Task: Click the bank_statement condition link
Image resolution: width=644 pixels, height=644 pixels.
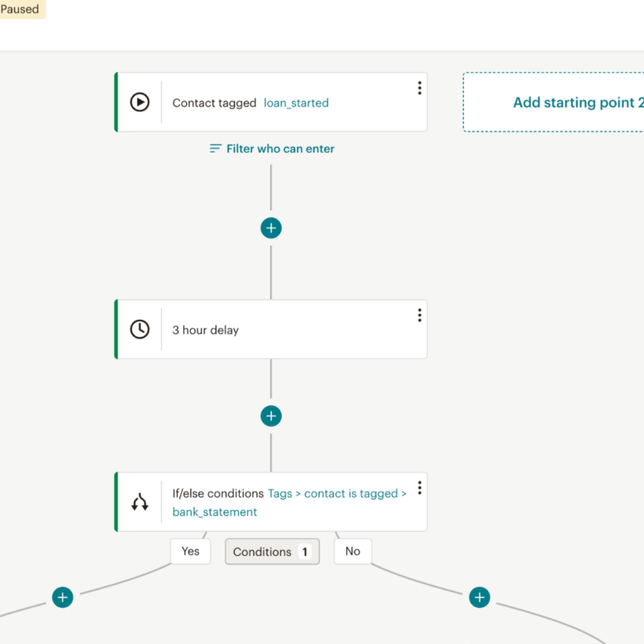Action: (x=215, y=512)
